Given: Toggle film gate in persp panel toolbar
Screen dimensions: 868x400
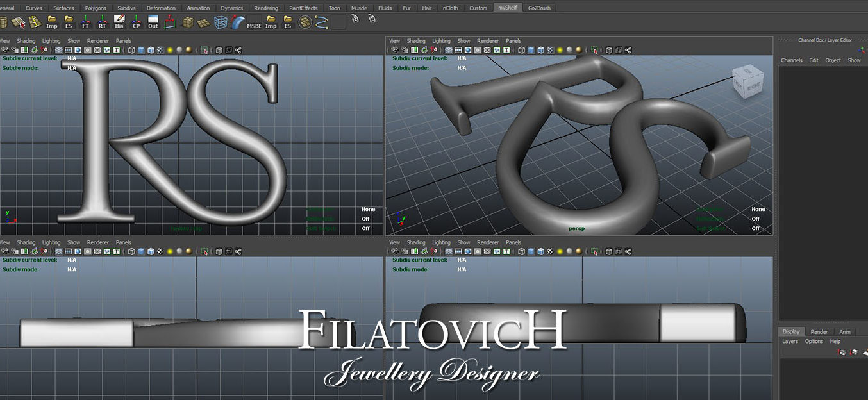Looking at the screenshot, I should tap(458, 49).
